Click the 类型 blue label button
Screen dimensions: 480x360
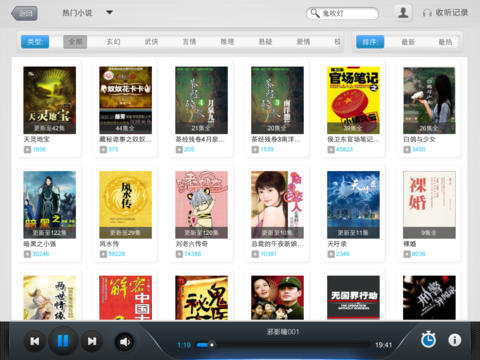coord(35,42)
